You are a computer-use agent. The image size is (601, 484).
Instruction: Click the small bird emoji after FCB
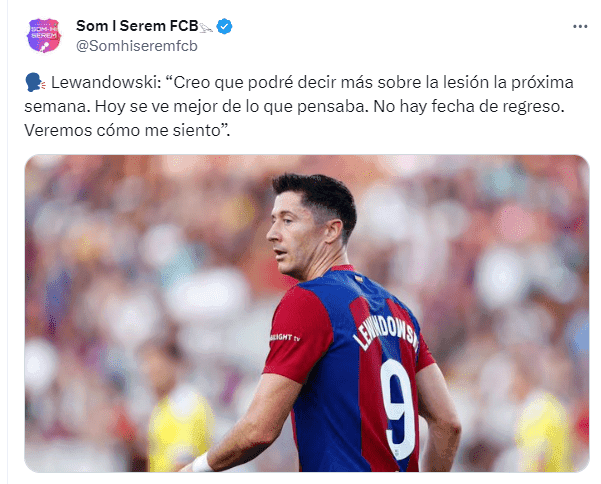click(x=206, y=27)
